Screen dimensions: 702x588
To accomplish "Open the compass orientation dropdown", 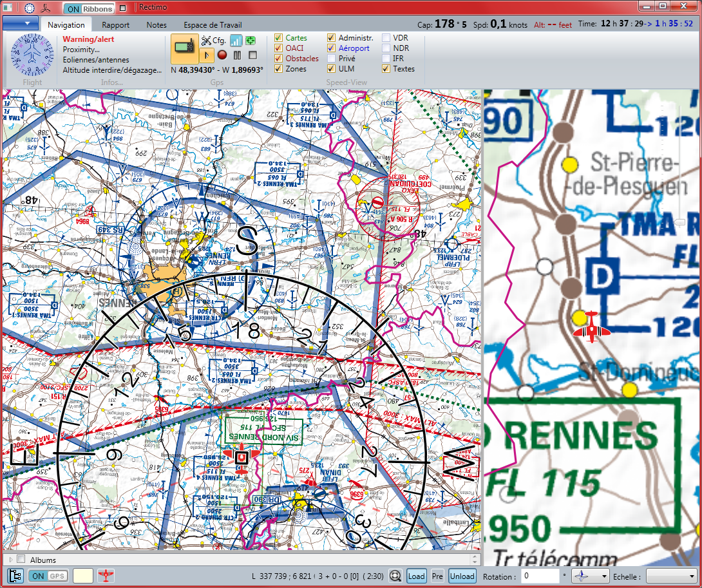I will pos(591,576).
